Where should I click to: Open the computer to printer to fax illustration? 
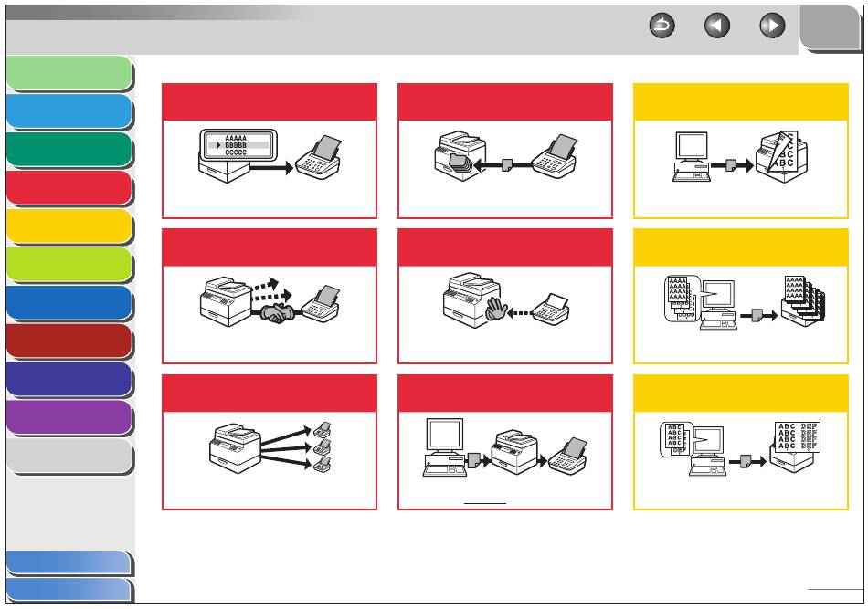pyautogui.click(x=505, y=446)
